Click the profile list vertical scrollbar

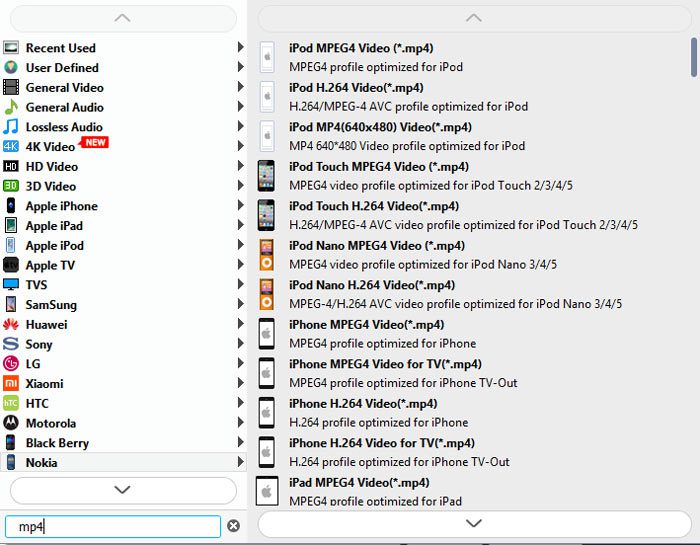tap(694, 57)
